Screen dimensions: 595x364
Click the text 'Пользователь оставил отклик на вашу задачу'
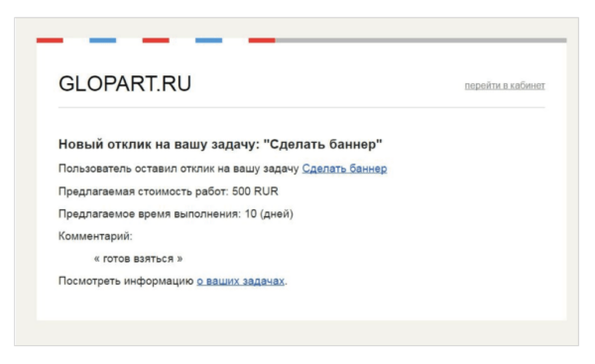(x=178, y=169)
